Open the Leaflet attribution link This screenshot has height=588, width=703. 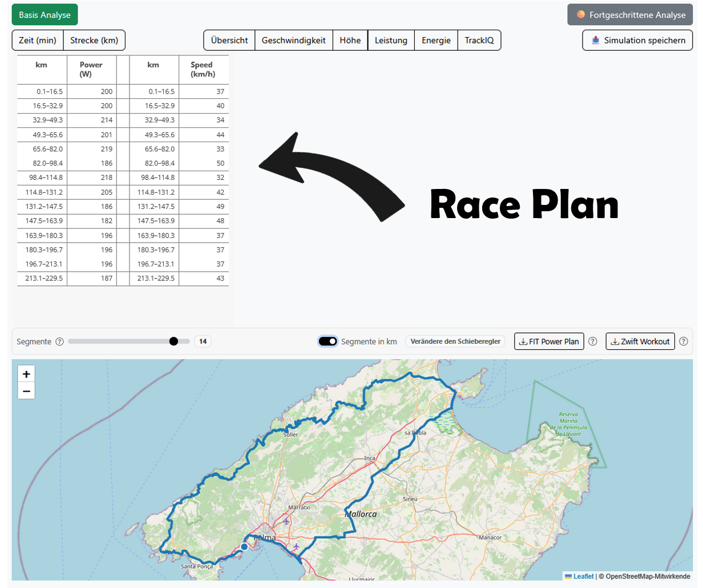pyautogui.click(x=583, y=577)
